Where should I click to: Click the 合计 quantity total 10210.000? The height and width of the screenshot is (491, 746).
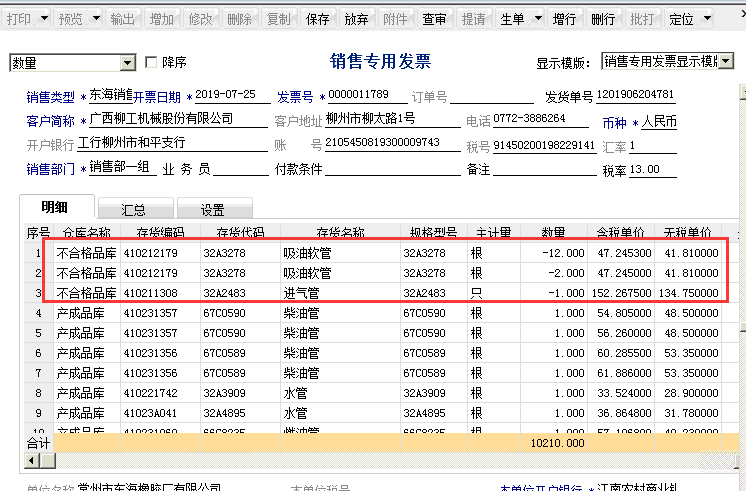tap(554, 443)
